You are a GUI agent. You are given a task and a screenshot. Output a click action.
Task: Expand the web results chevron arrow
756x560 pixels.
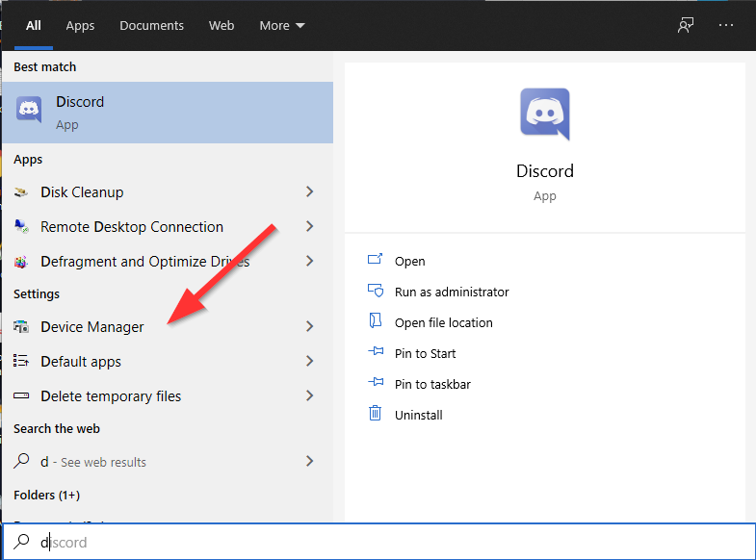[x=309, y=461]
